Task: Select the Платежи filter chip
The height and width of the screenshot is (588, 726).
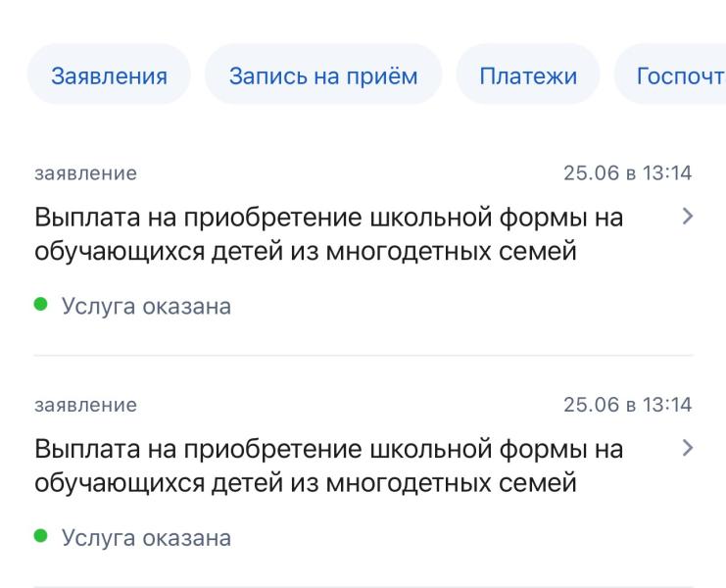Action: (528, 75)
